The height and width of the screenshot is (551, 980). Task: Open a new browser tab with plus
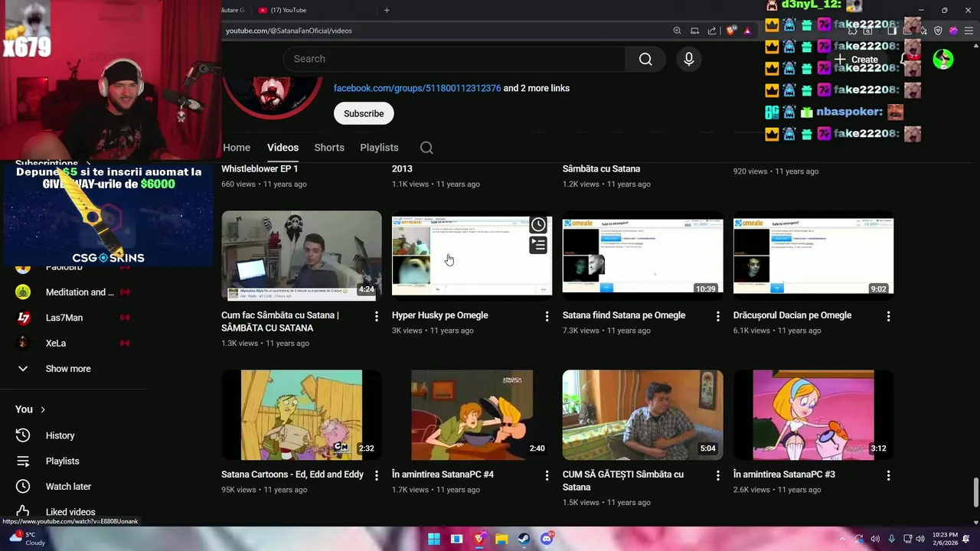point(387,10)
